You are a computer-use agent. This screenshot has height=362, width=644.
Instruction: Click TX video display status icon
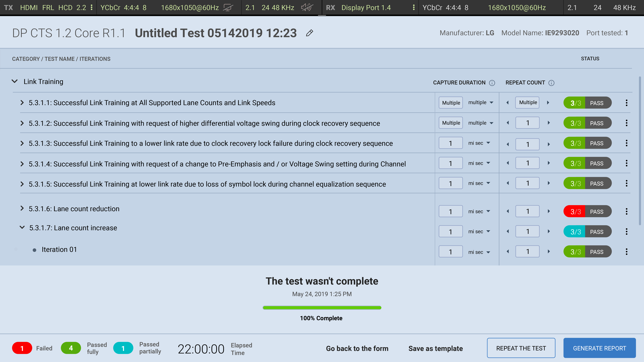pos(228,7)
